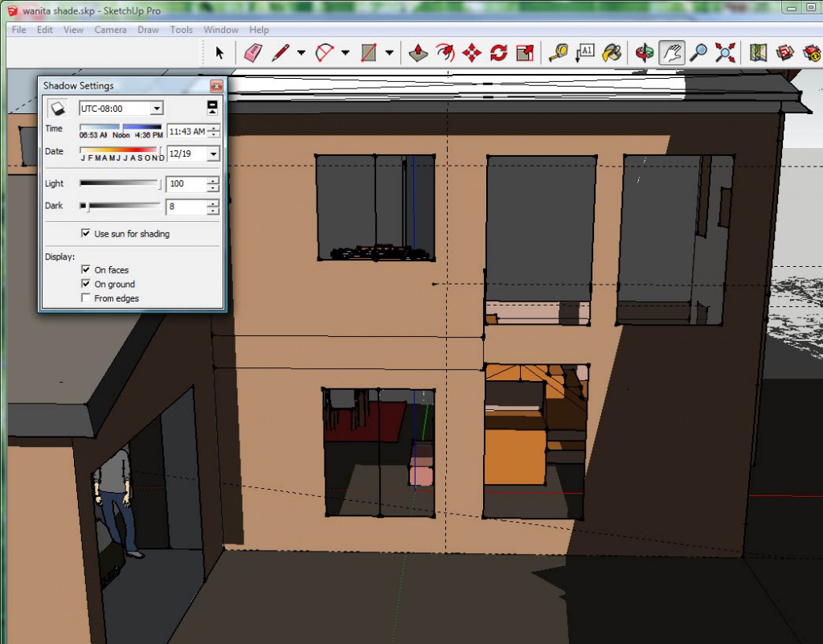Viewport: 823px width, 644px height.
Task: Disable shadows On faces checkbox
Action: (x=86, y=270)
